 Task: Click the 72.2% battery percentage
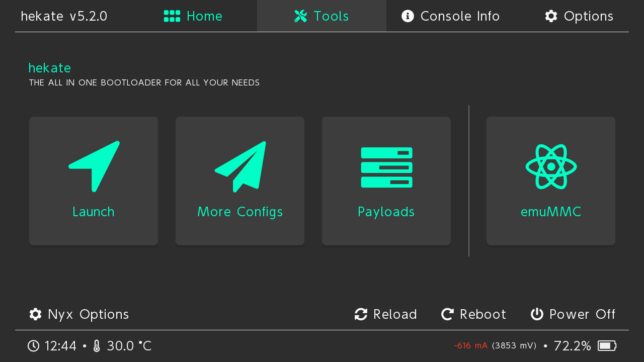[x=572, y=346]
